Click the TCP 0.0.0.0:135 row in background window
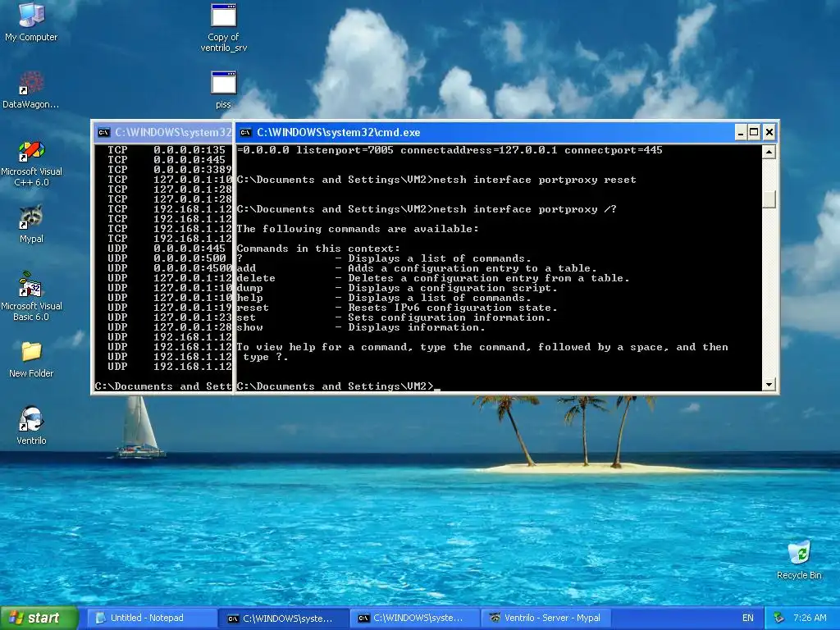 tap(166, 150)
